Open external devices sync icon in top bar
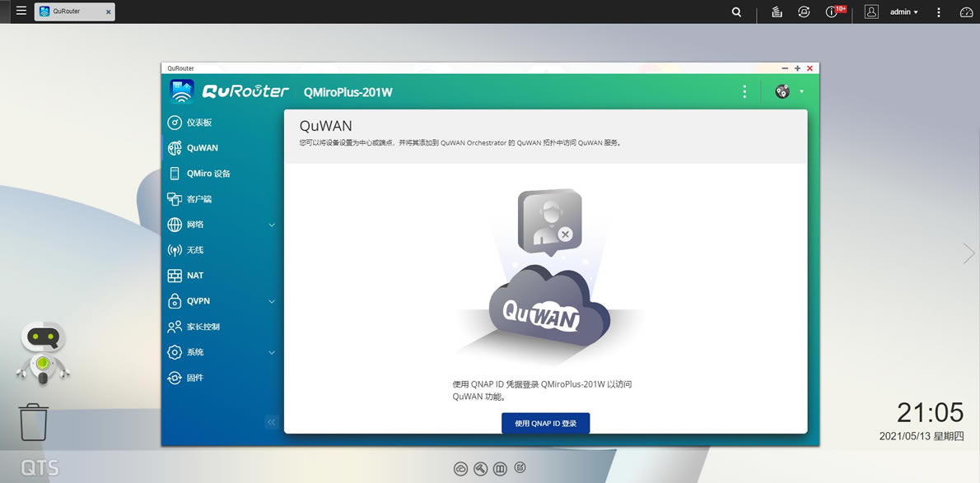The image size is (980, 483). (805, 12)
